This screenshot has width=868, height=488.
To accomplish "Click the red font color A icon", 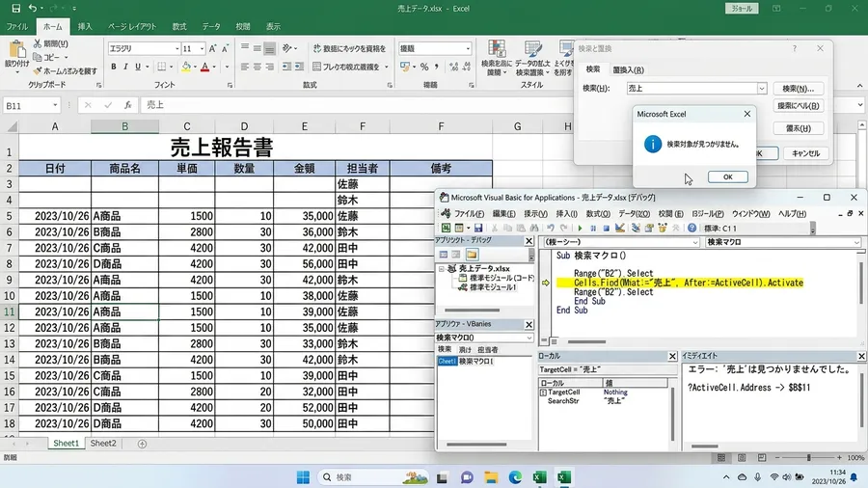I will click(204, 67).
